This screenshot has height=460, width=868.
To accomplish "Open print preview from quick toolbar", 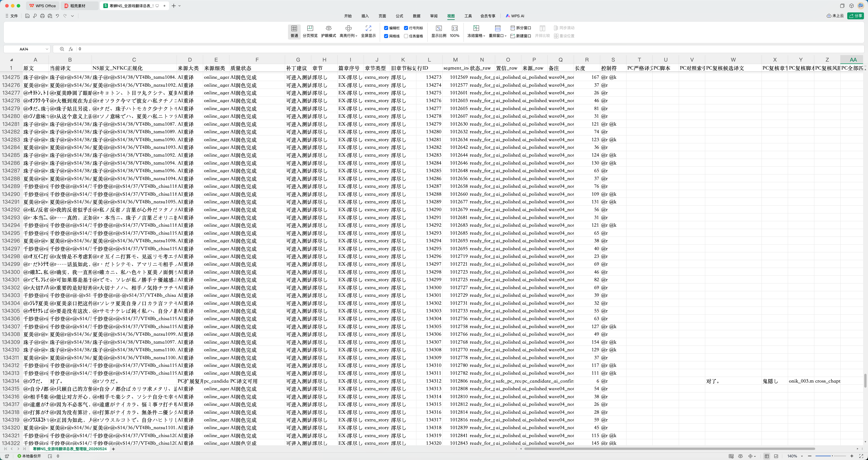I will pyautogui.click(x=50, y=16).
